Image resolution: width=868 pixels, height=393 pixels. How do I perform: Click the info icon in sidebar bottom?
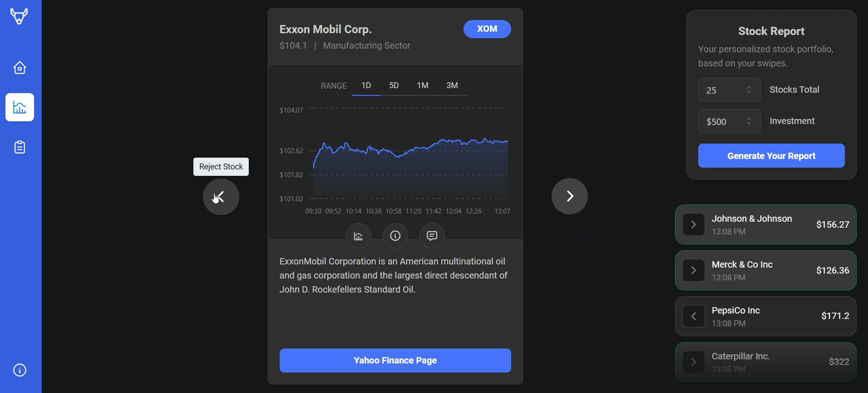point(20,370)
